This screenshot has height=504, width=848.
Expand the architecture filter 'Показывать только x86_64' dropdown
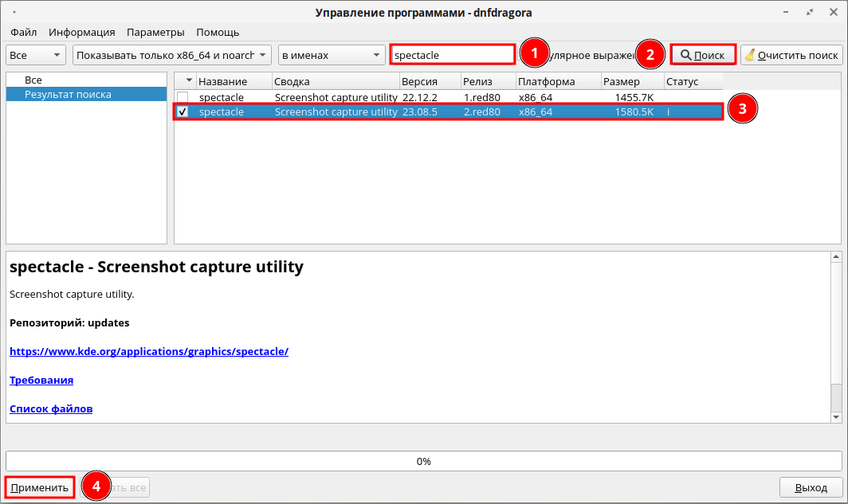(x=171, y=55)
